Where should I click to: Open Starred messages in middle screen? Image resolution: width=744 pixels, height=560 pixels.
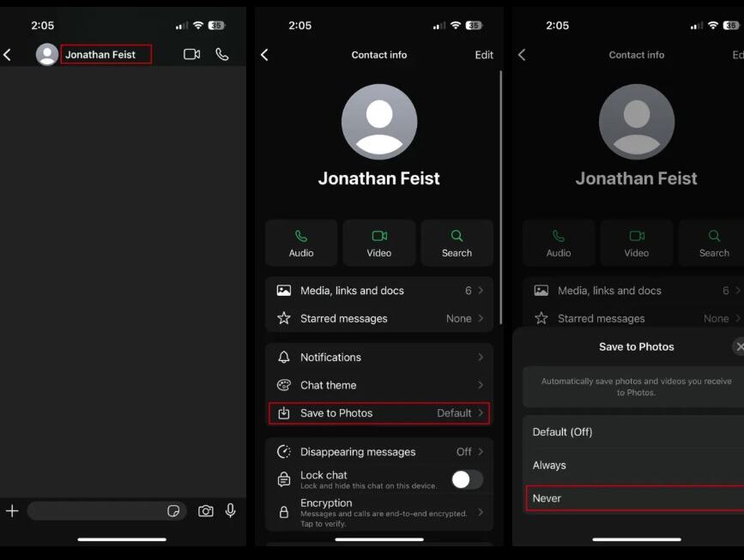(379, 318)
